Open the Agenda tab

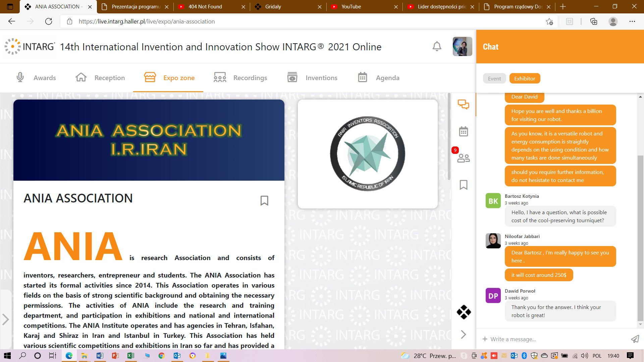pyautogui.click(x=378, y=78)
